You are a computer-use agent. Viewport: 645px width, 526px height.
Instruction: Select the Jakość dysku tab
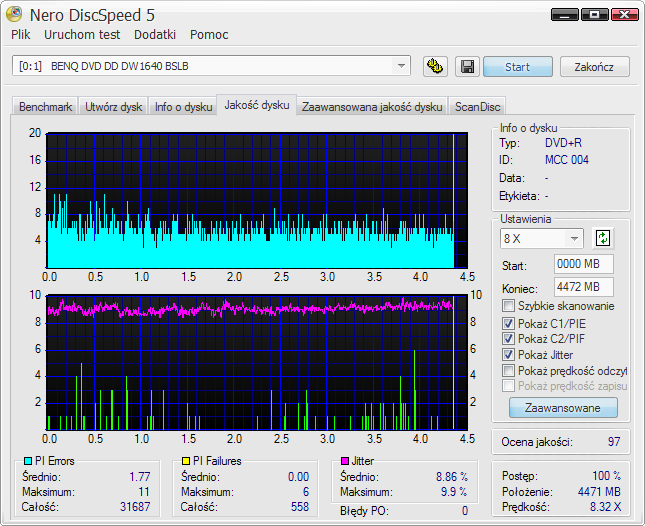[x=257, y=105]
